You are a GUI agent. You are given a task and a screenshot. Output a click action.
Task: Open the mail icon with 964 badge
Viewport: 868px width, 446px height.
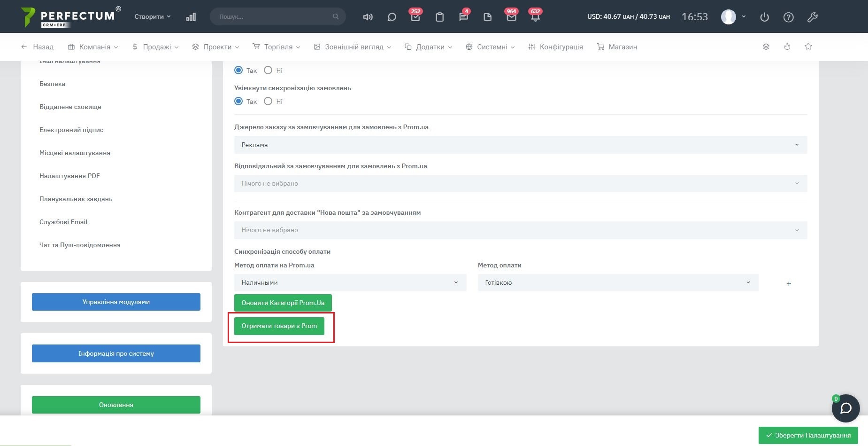511,17
